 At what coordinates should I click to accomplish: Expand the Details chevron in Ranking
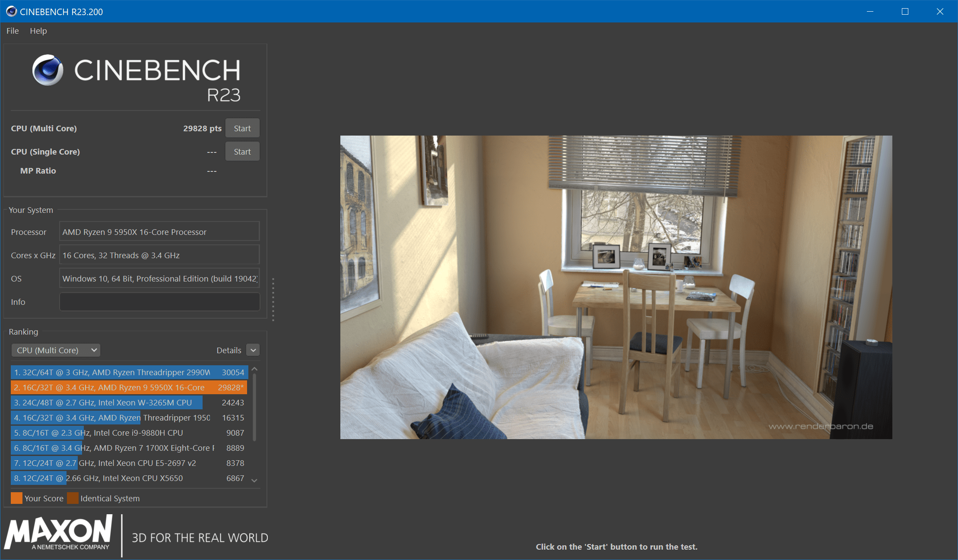tap(253, 350)
